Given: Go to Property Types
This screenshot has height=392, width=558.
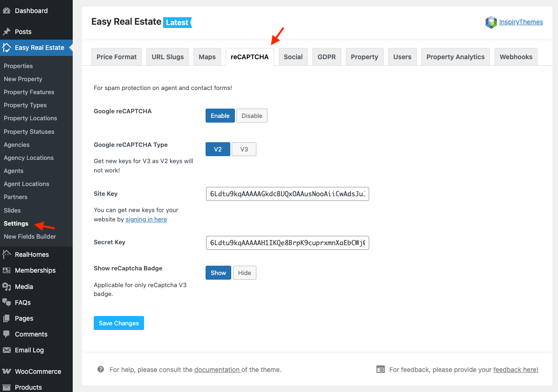Looking at the screenshot, I should [x=25, y=105].
